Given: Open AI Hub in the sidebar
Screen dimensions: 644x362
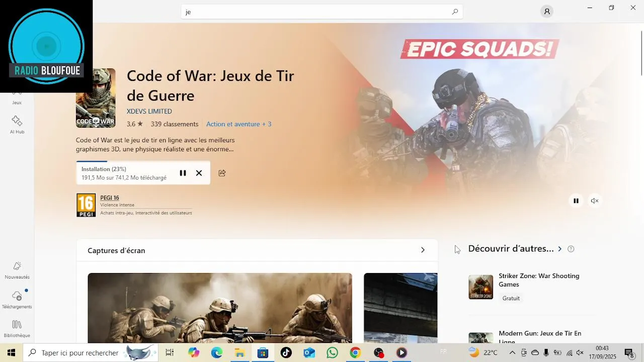Looking at the screenshot, I should [17, 125].
